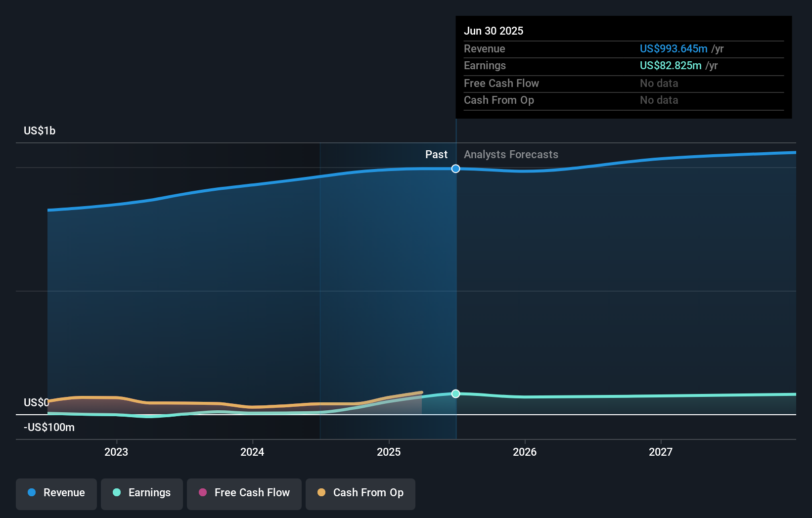Click the 2027 x-axis label

[x=661, y=452]
